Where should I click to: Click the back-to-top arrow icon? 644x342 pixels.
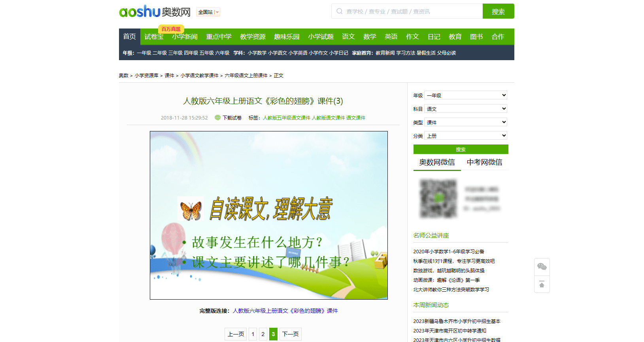click(542, 285)
